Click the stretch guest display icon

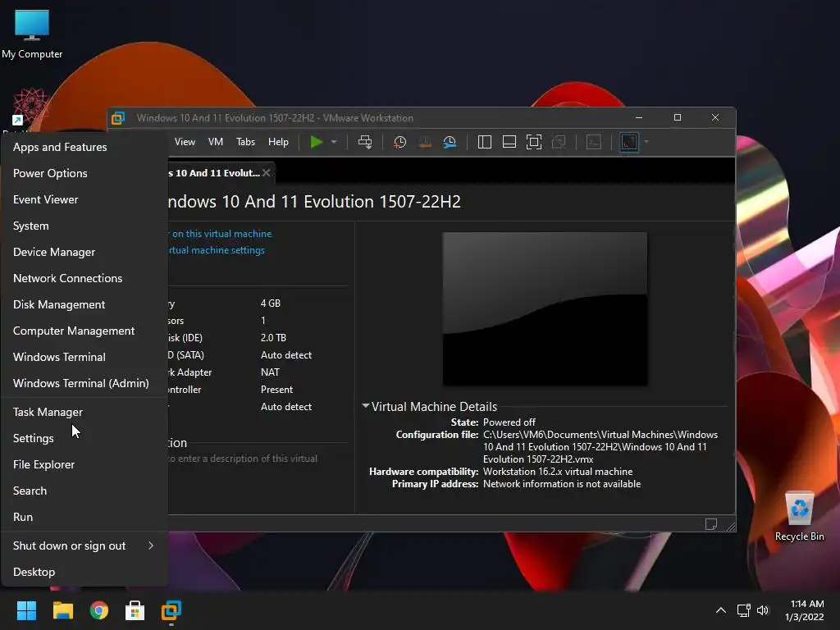629,142
